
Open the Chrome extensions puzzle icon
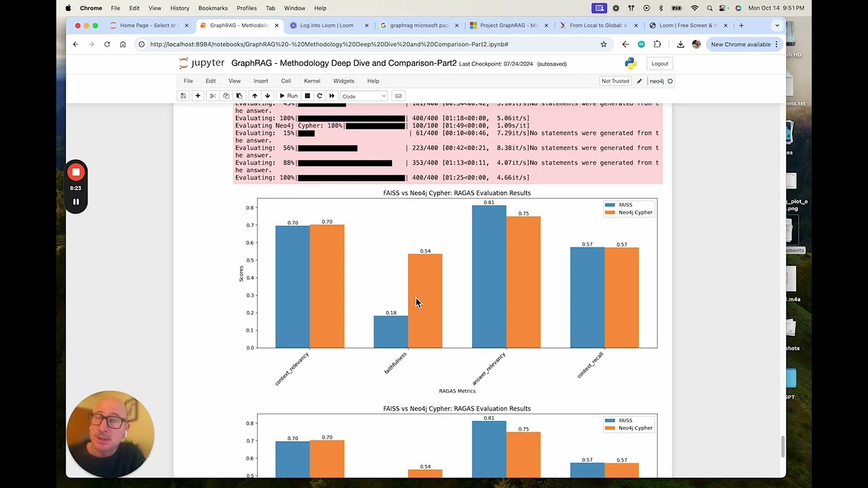point(657,44)
